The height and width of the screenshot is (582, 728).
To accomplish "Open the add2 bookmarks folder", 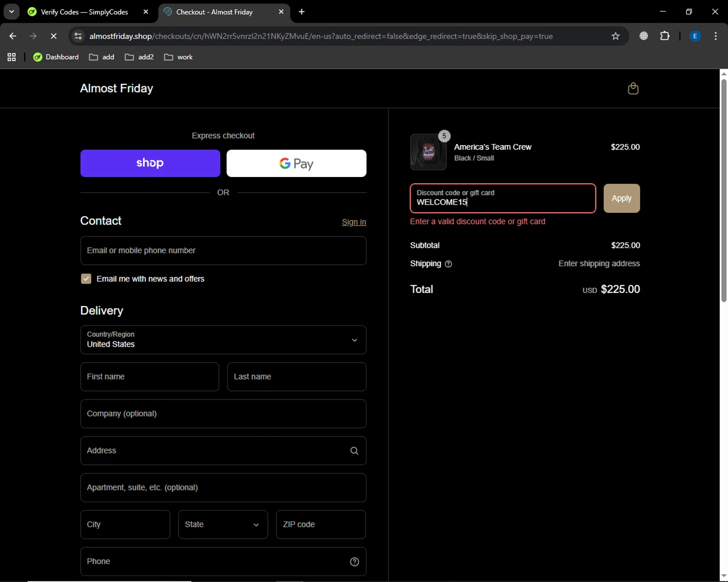I will (139, 57).
